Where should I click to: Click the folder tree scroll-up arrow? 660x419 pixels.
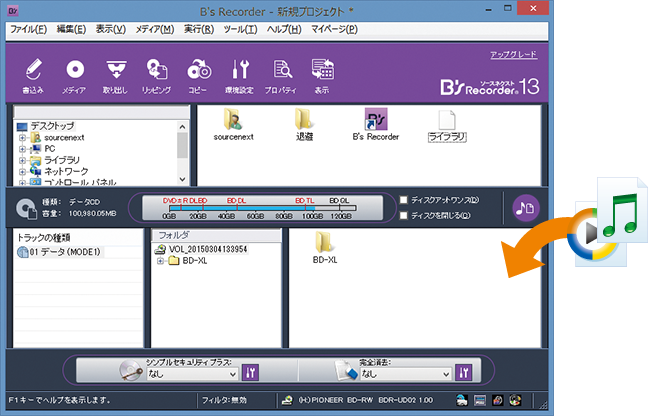click(182, 127)
